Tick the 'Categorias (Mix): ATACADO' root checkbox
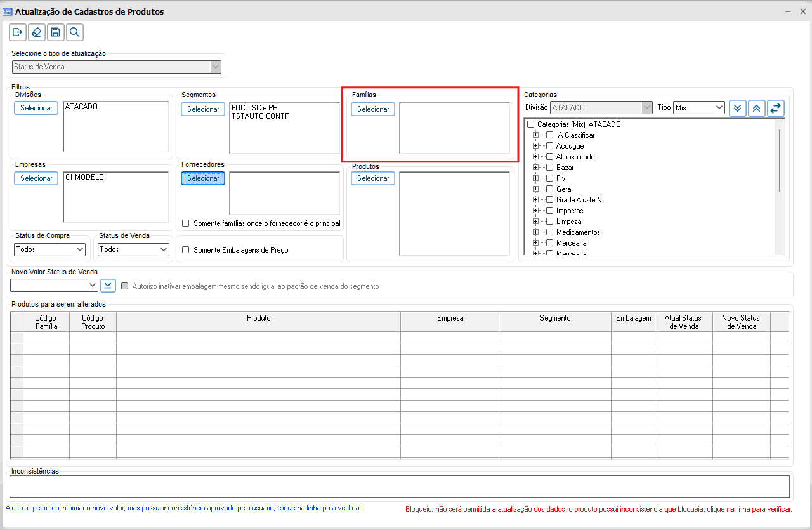Screen dimensions: 812x530 click(531, 124)
